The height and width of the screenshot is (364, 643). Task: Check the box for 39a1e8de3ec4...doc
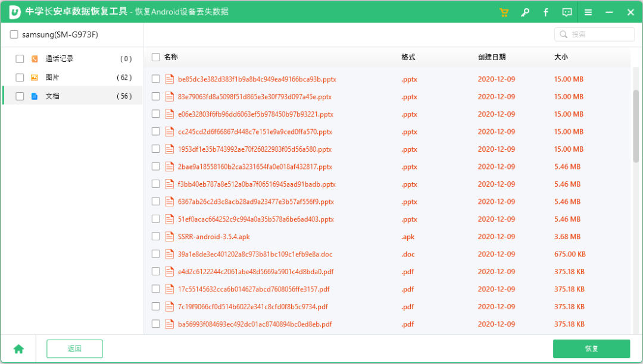click(x=156, y=255)
